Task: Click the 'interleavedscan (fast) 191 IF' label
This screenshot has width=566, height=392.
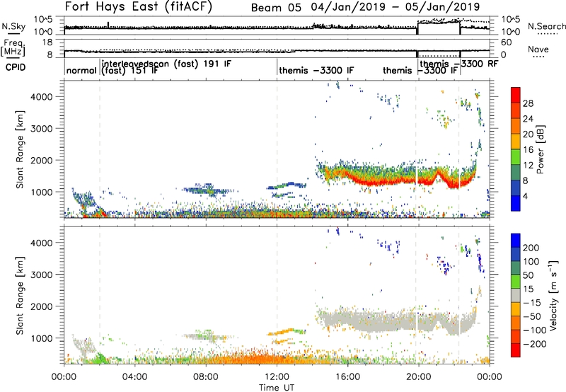Action: click(x=166, y=64)
